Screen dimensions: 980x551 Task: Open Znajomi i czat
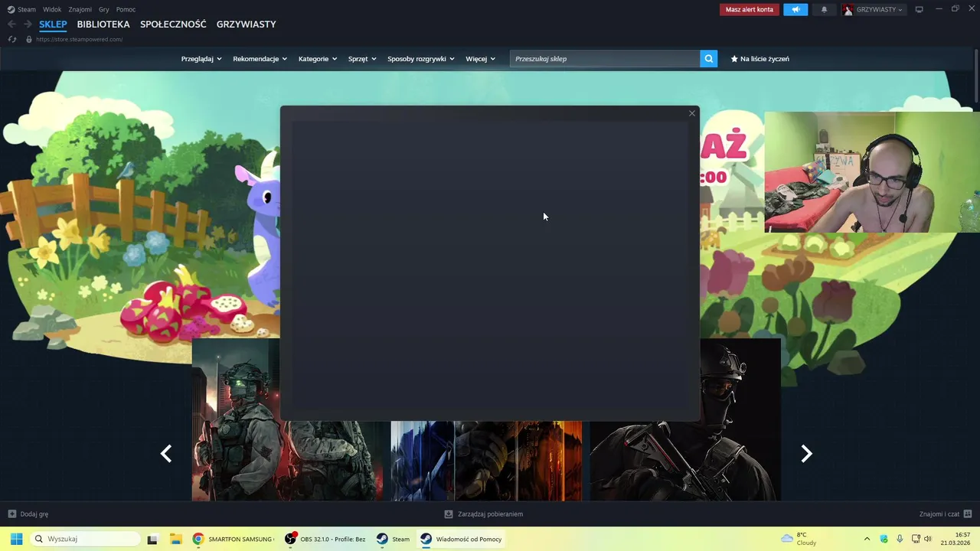[939, 514]
